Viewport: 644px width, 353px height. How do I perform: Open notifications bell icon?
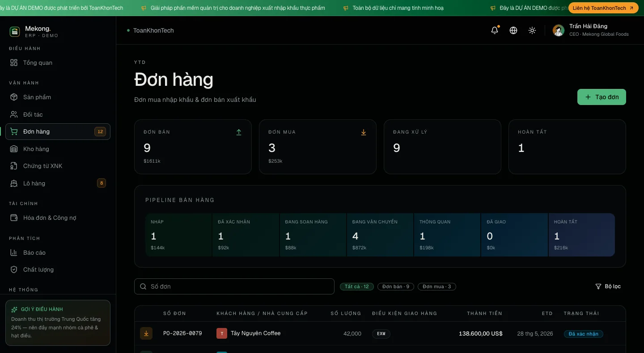tap(495, 30)
